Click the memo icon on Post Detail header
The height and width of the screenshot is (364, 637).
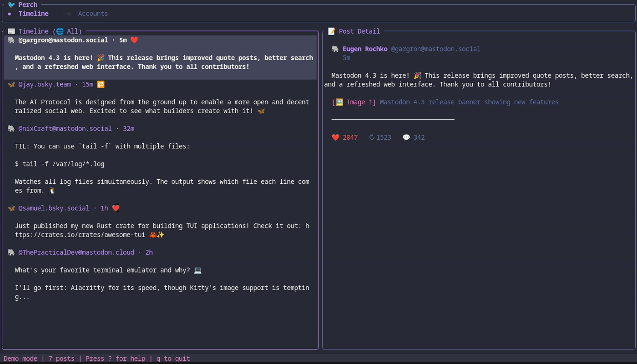(331, 31)
